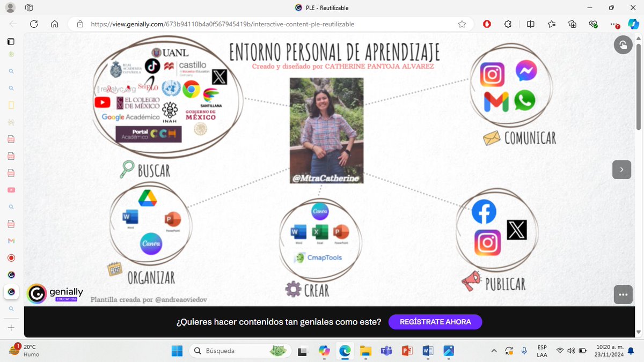Image resolution: width=644 pixels, height=362 pixels.
Task: Click Catherine's photo in the center
Action: tap(326, 130)
